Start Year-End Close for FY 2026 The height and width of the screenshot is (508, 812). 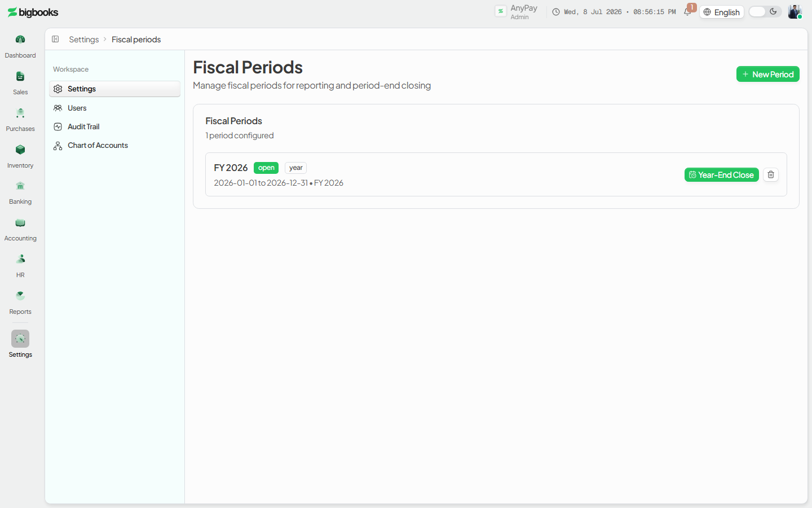tap(721, 175)
